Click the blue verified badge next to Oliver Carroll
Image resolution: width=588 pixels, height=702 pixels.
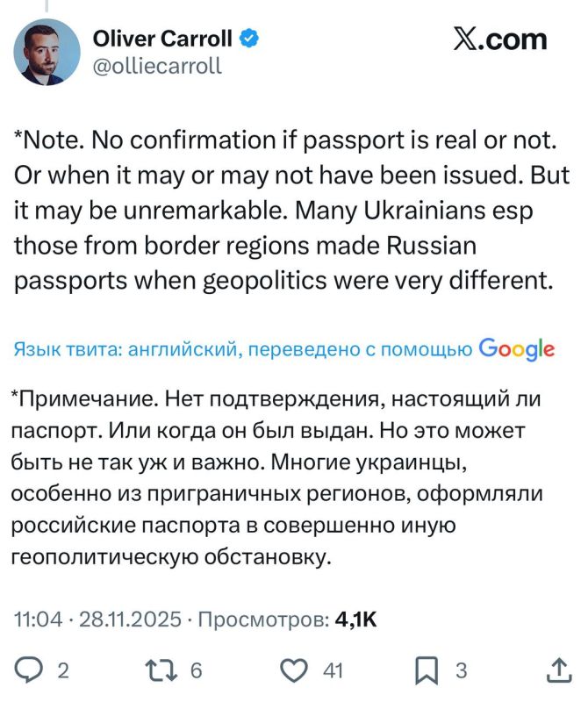click(x=250, y=39)
